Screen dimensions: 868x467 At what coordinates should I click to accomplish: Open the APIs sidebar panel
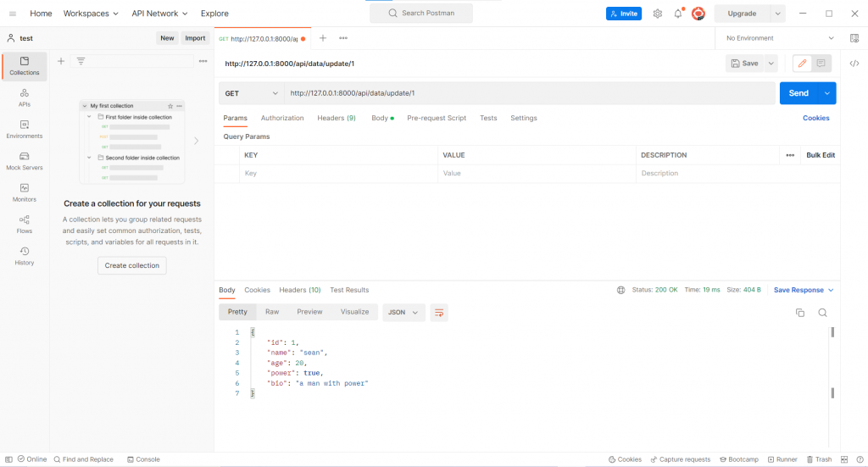click(25, 97)
